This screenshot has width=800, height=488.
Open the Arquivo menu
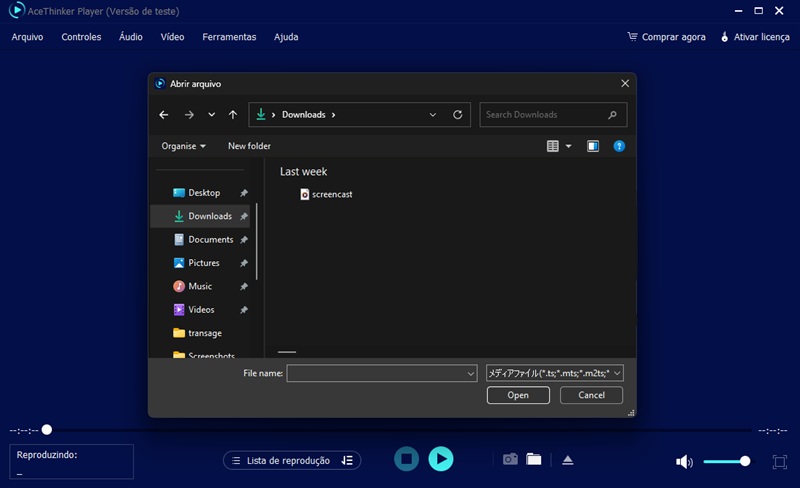(28, 37)
